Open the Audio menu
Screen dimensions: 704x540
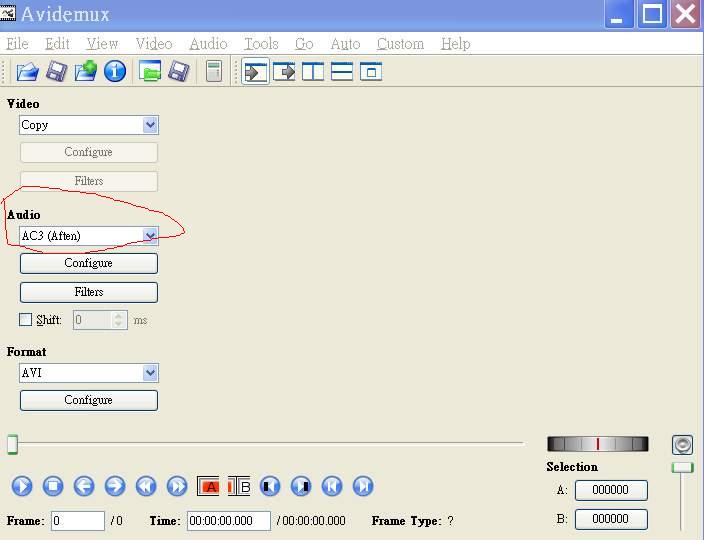click(x=208, y=44)
